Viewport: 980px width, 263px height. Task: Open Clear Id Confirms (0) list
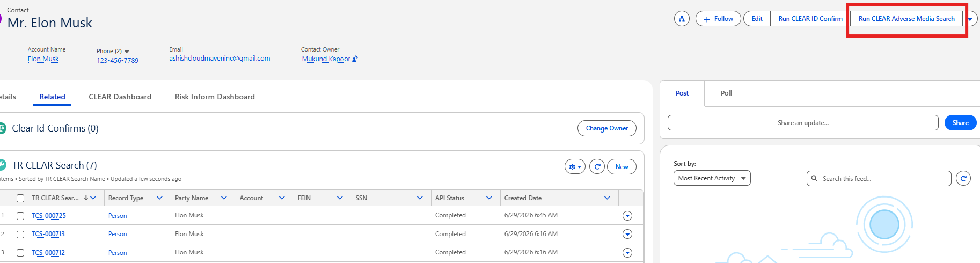55,128
